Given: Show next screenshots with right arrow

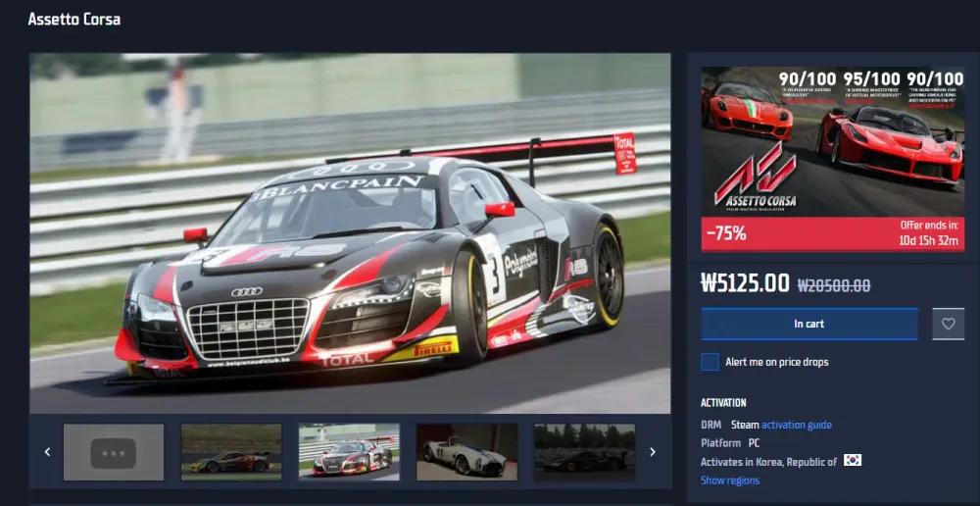Looking at the screenshot, I should 653,452.
